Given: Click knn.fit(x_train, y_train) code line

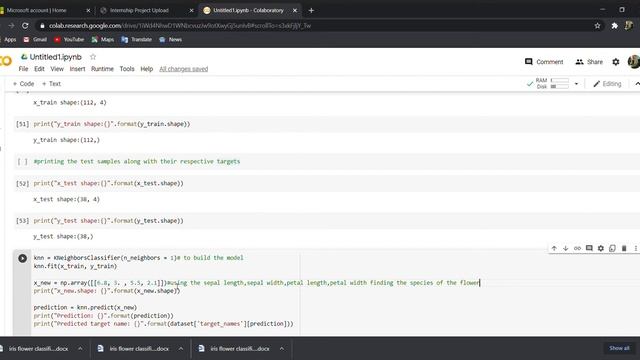Looking at the screenshot, I should [75, 266].
